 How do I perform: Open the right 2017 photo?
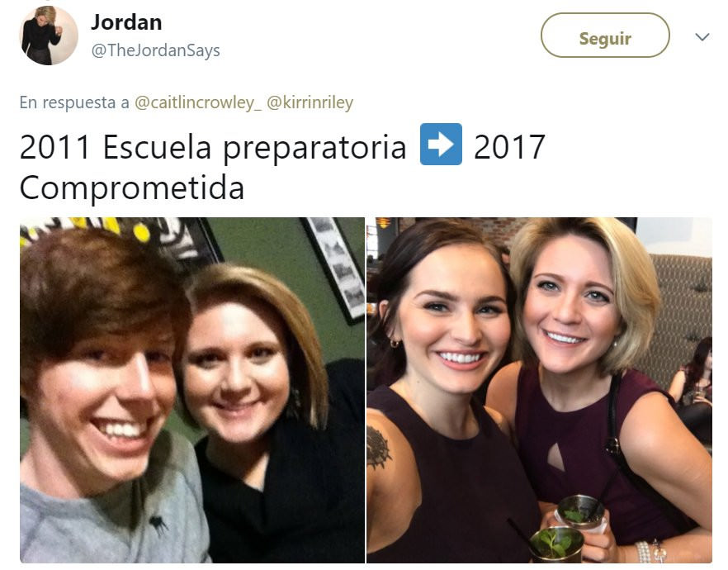click(x=539, y=390)
